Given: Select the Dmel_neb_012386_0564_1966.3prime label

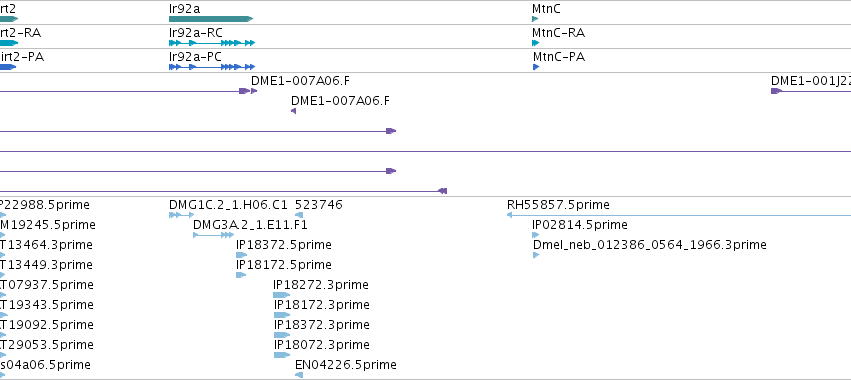Looking at the screenshot, I should tap(650, 245).
